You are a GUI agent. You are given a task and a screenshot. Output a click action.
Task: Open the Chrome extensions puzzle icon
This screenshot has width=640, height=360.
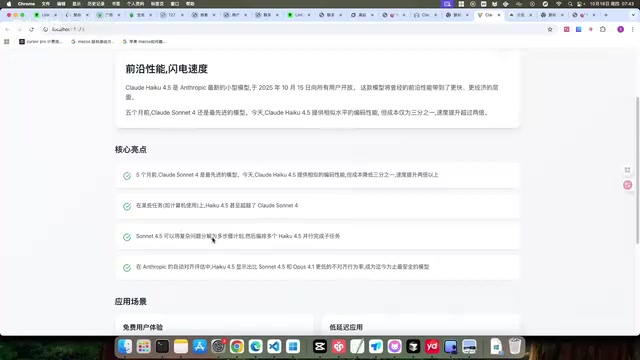(603, 29)
